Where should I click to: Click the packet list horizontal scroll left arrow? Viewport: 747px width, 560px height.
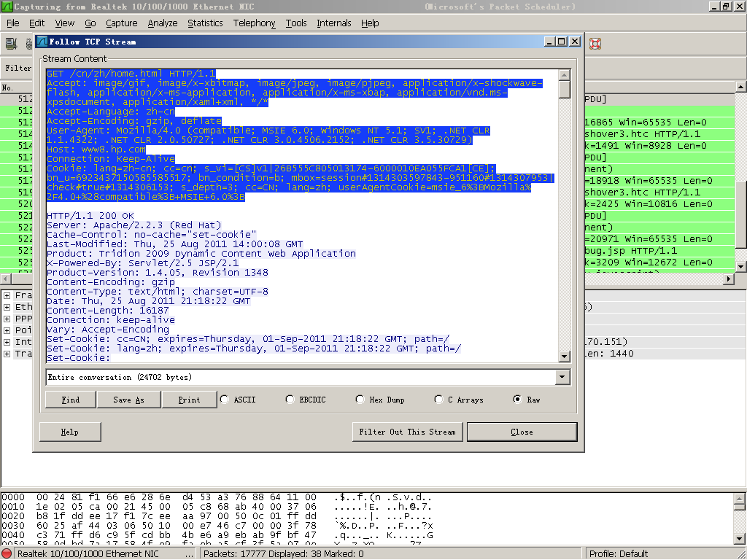5,279
